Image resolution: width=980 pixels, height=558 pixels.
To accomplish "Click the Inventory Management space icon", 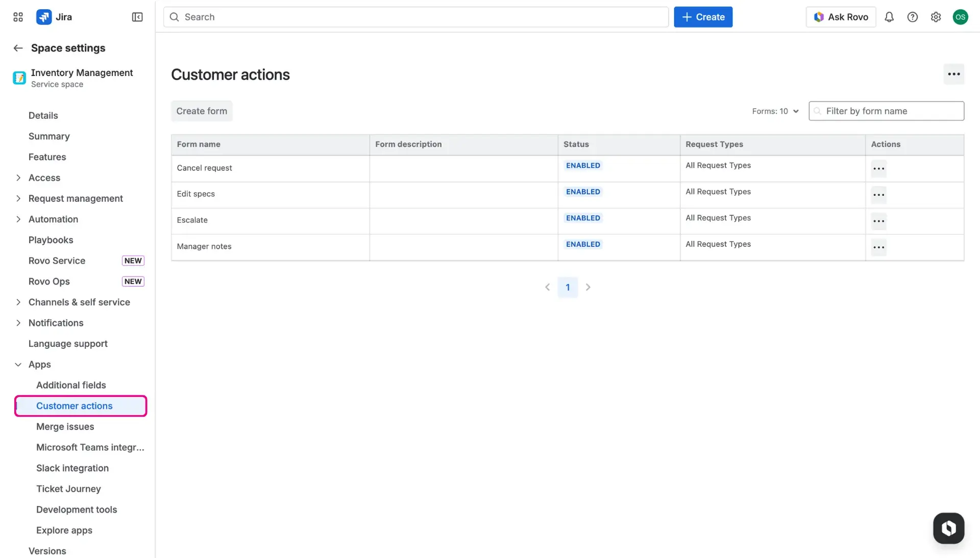I will 18,78.
